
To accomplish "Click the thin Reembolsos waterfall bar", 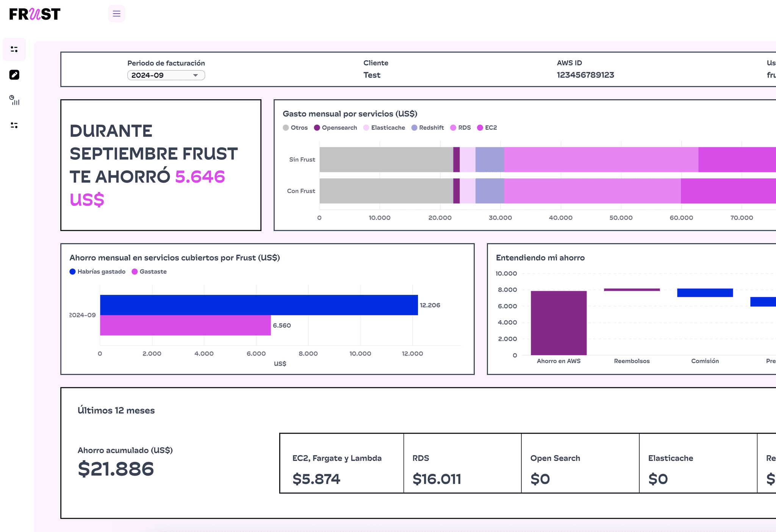I will coord(632,290).
